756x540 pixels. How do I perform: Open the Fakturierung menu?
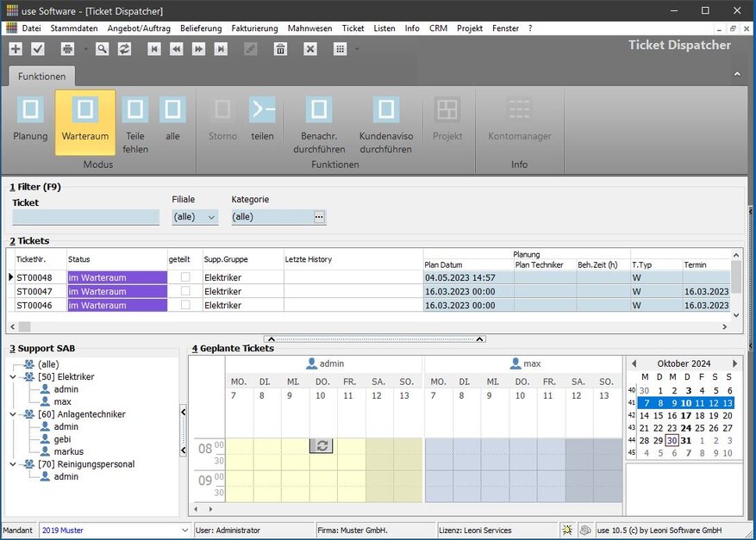coord(254,28)
